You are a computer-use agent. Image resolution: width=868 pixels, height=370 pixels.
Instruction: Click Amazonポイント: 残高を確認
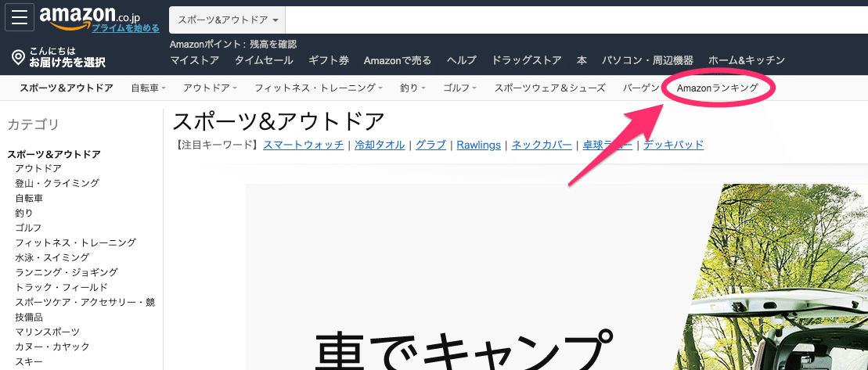tap(233, 45)
